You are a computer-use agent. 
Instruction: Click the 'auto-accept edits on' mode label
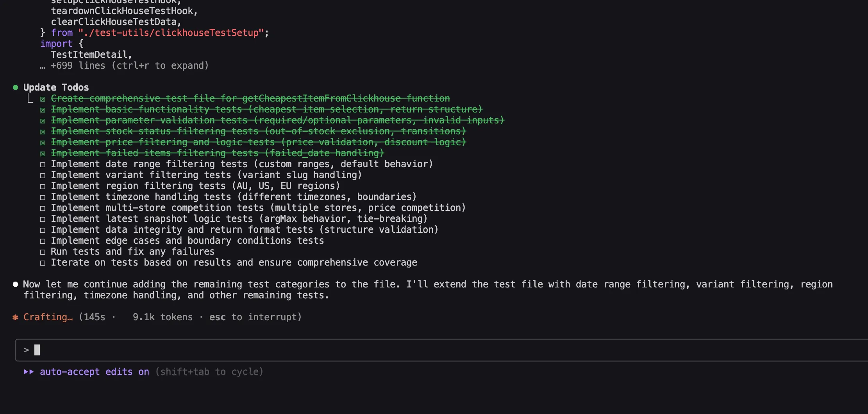pos(94,372)
